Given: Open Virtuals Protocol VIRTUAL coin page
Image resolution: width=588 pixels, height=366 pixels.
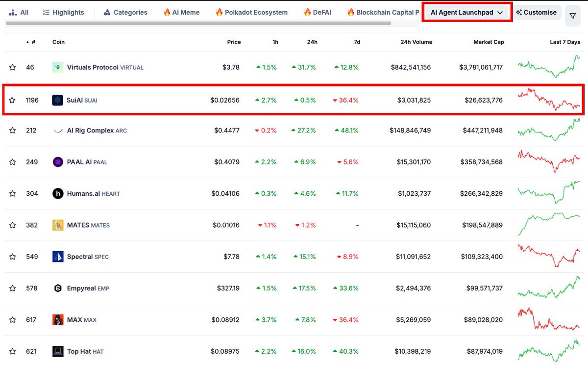Looking at the screenshot, I should pos(105,67).
